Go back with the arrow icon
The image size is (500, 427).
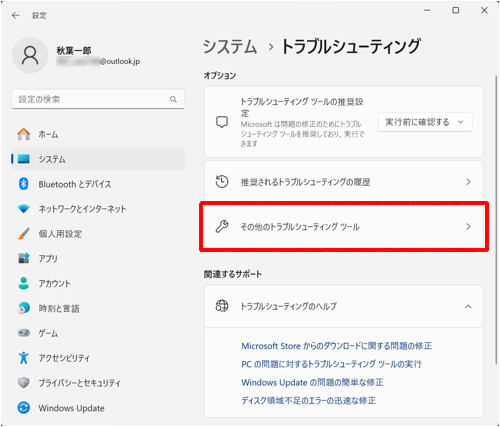[x=16, y=15]
